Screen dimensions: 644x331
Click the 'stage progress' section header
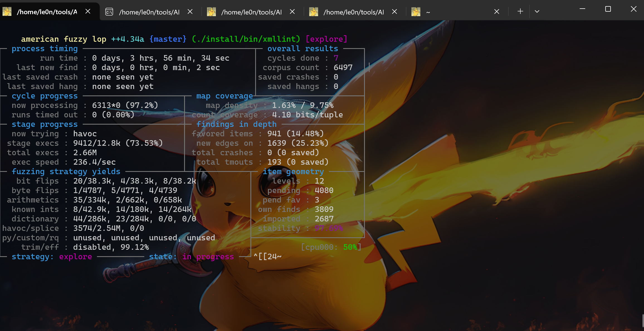(x=45, y=124)
